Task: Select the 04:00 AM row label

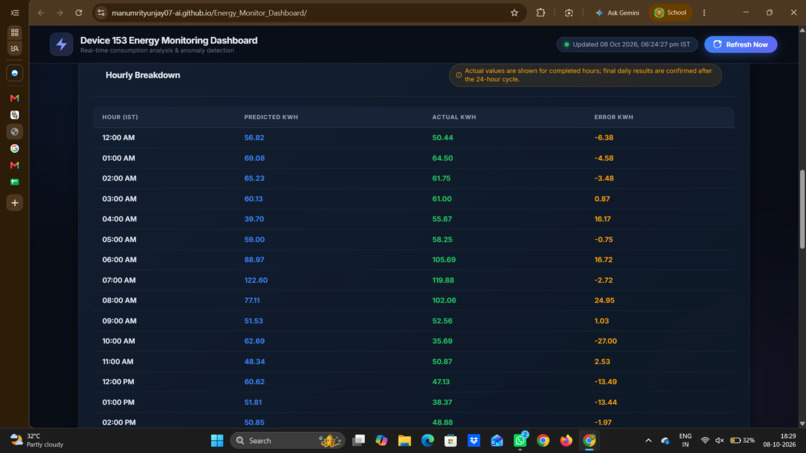Action: coord(119,219)
